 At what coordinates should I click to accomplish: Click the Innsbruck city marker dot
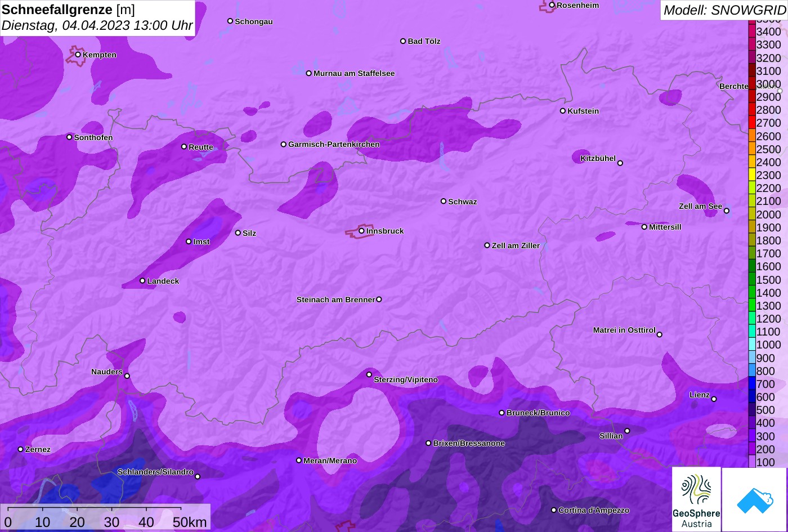click(x=361, y=231)
